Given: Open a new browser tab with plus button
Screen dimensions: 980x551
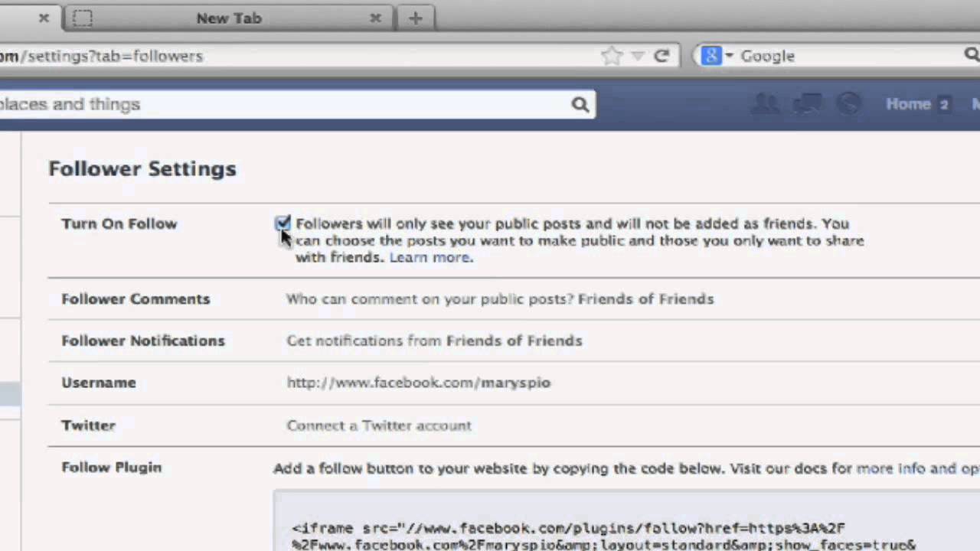Looking at the screenshot, I should 415,18.
